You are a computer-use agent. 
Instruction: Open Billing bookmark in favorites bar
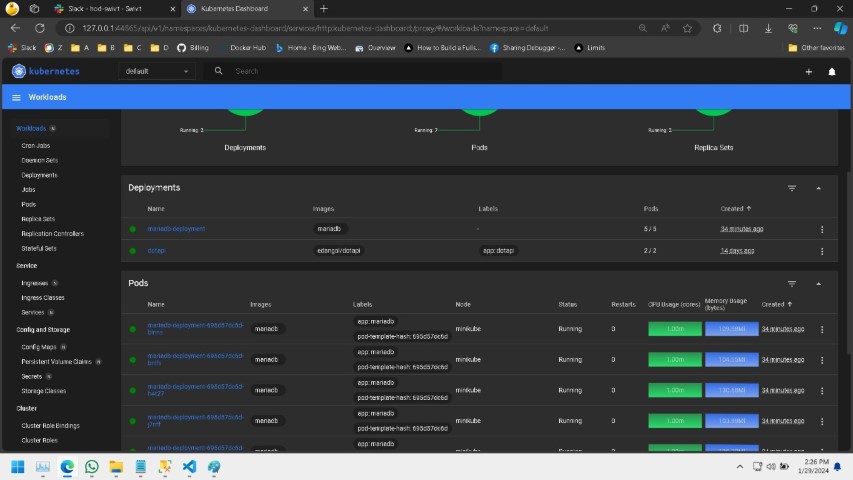[x=193, y=48]
